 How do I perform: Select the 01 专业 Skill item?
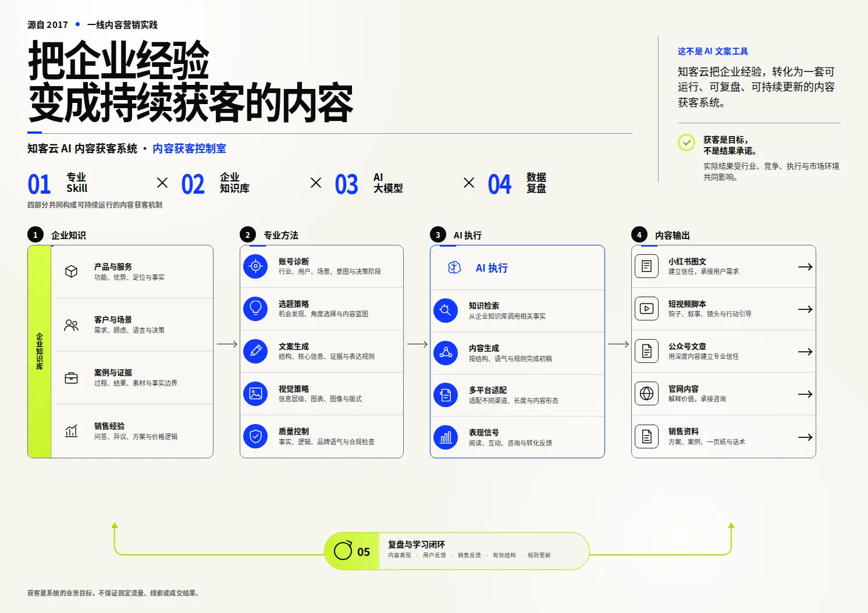58,184
